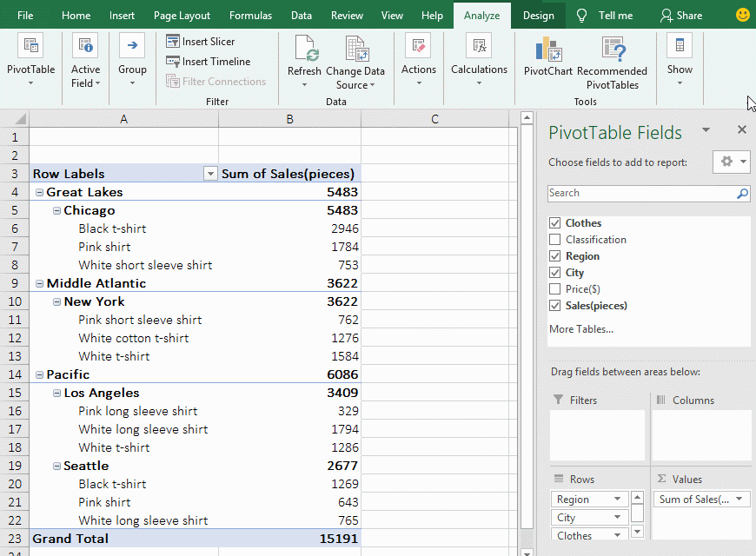Enable the Classification field checkbox

pyautogui.click(x=554, y=239)
